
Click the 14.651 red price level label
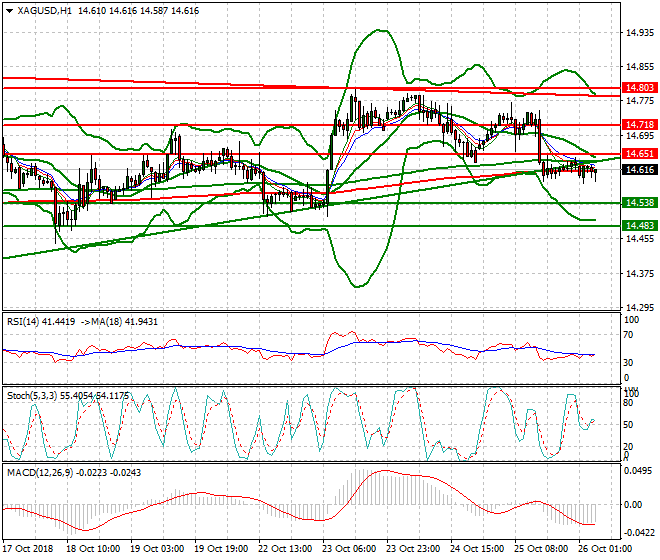[640, 154]
